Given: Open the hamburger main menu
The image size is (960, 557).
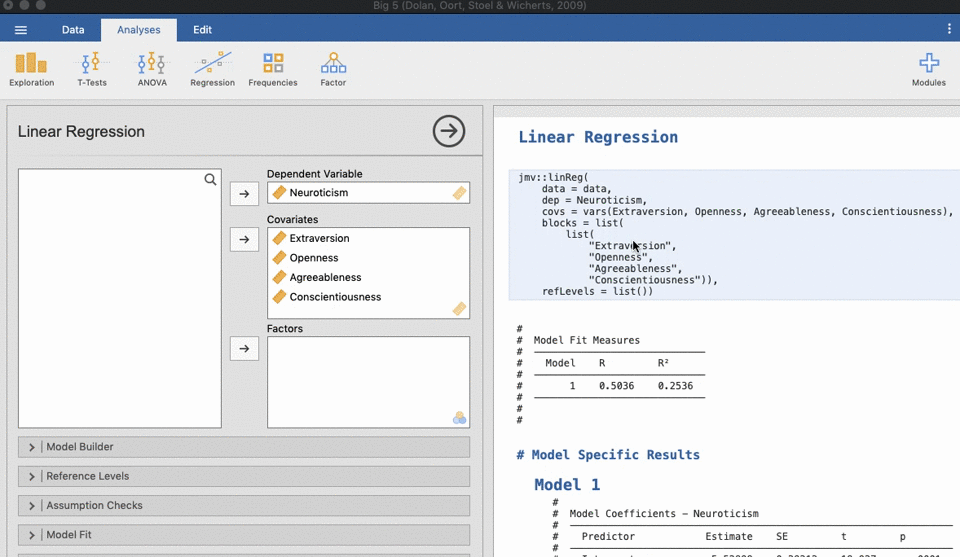Looking at the screenshot, I should coord(21,29).
